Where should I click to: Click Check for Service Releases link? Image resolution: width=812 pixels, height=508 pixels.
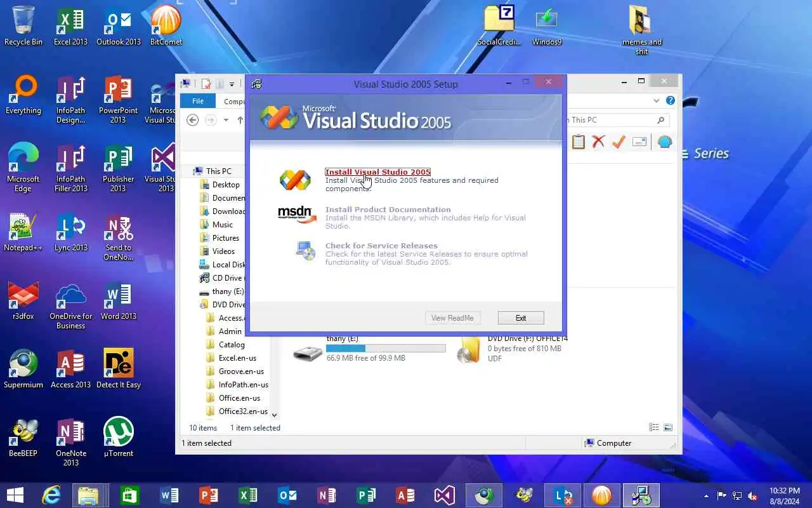point(381,246)
